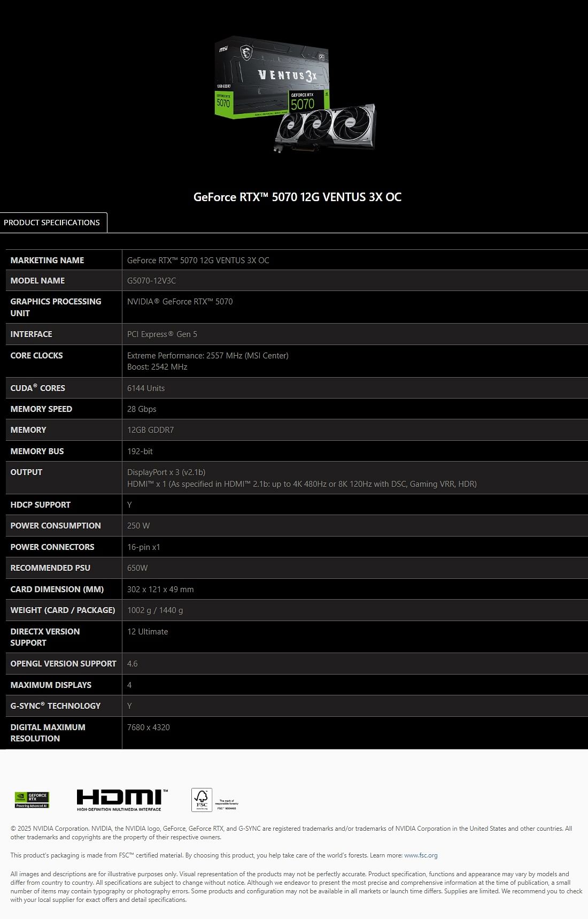588x919 pixels.
Task: Click the MEMORY SPEED value 28 Gbps
Action: [142, 409]
